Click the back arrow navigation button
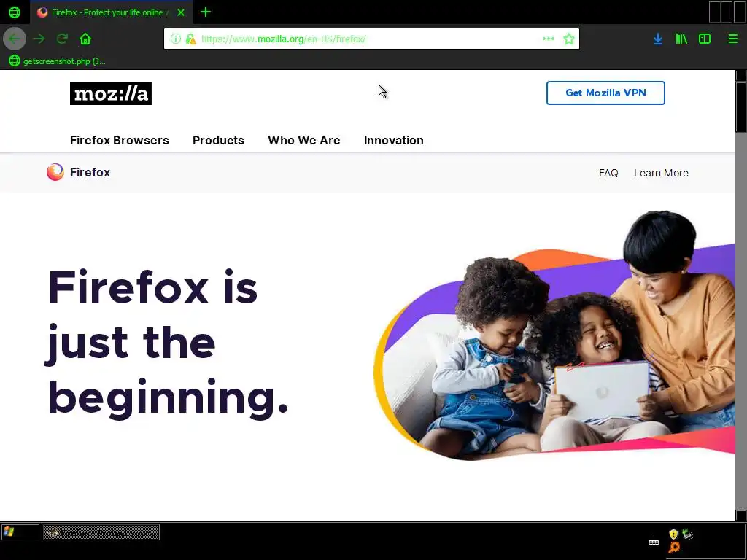The image size is (747, 560). [x=15, y=39]
